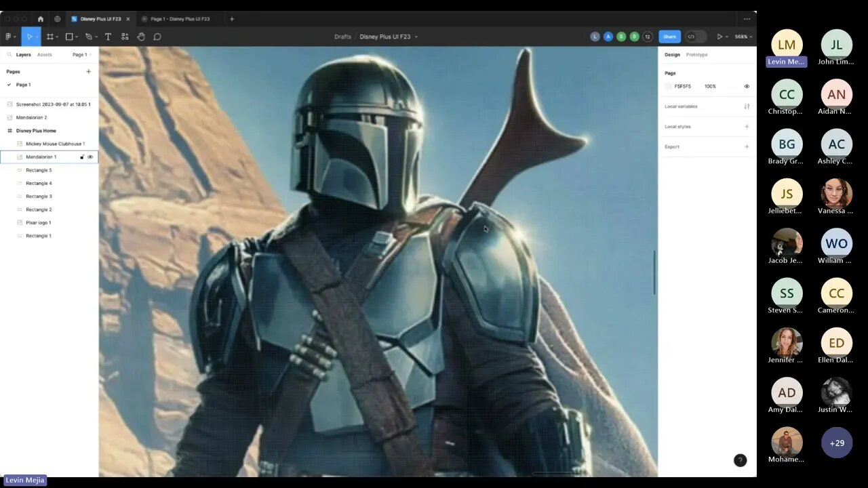Toggle Dev Mode switch
Viewport: 868px width, 488px height.
point(695,37)
